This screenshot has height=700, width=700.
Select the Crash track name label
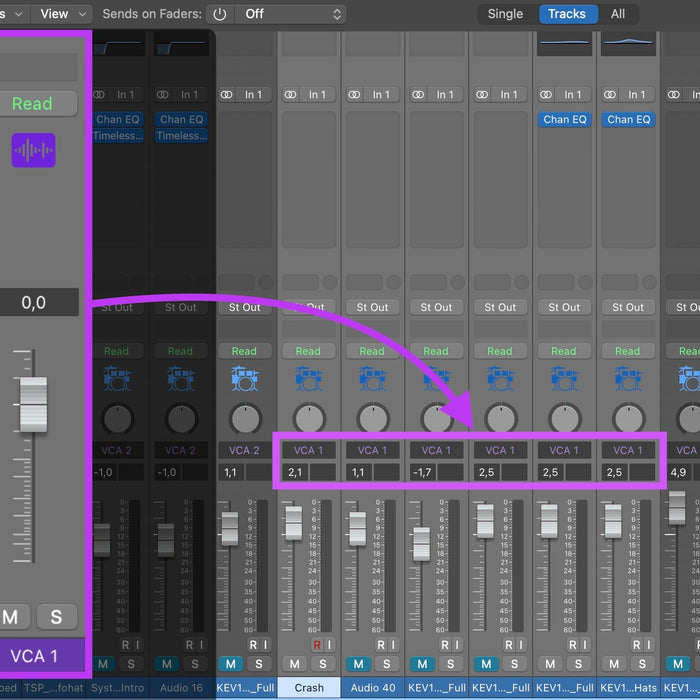coord(309,688)
